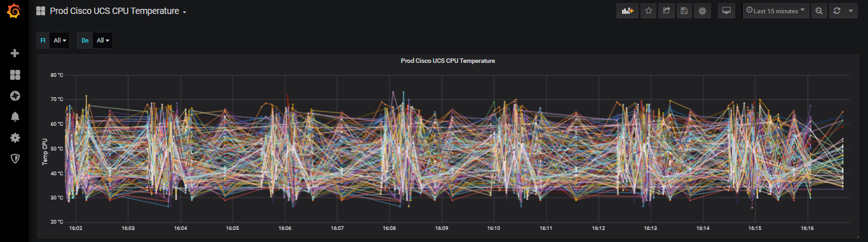Save the dashboard with disk icon
The height and width of the screenshot is (242, 868).
point(684,11)
